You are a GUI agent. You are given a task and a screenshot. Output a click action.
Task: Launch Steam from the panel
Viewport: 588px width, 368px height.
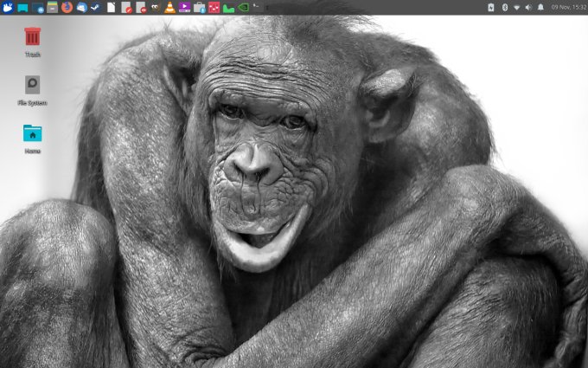(95, 7)
